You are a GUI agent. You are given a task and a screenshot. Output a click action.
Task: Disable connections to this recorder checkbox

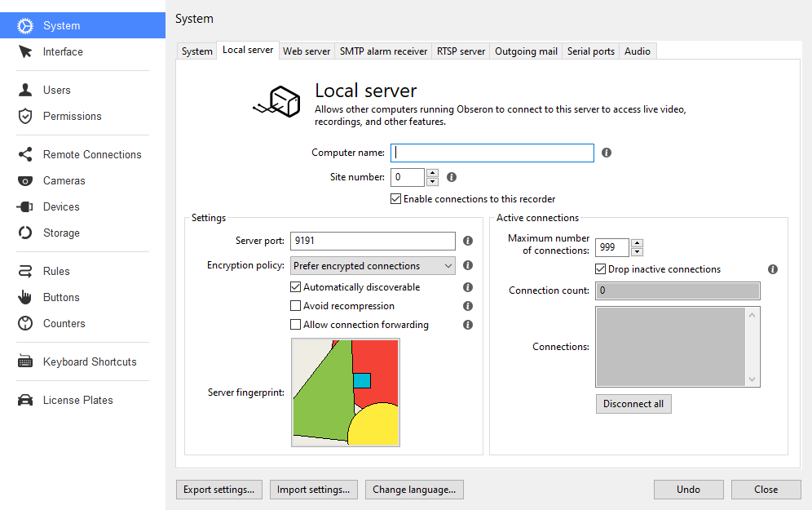pos(395,199)
